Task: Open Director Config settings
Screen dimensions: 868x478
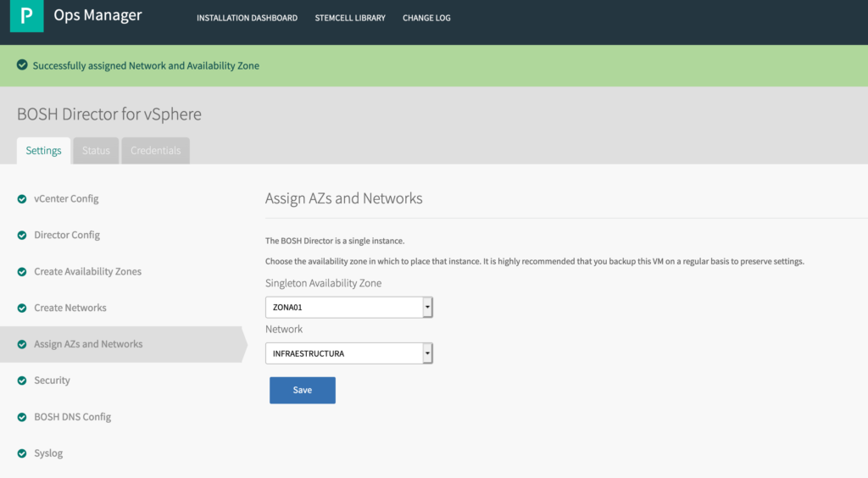Action: [67, 235]
